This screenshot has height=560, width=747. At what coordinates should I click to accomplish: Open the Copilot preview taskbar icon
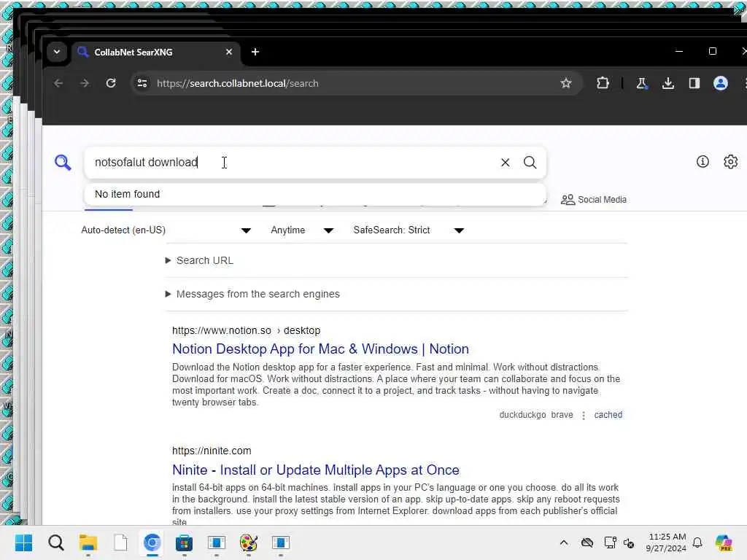(723, 542)
